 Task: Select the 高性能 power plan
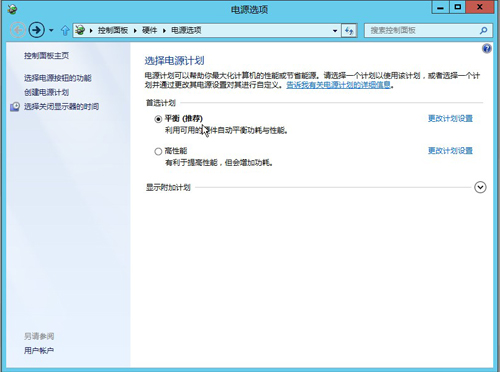tap(158, 151)
